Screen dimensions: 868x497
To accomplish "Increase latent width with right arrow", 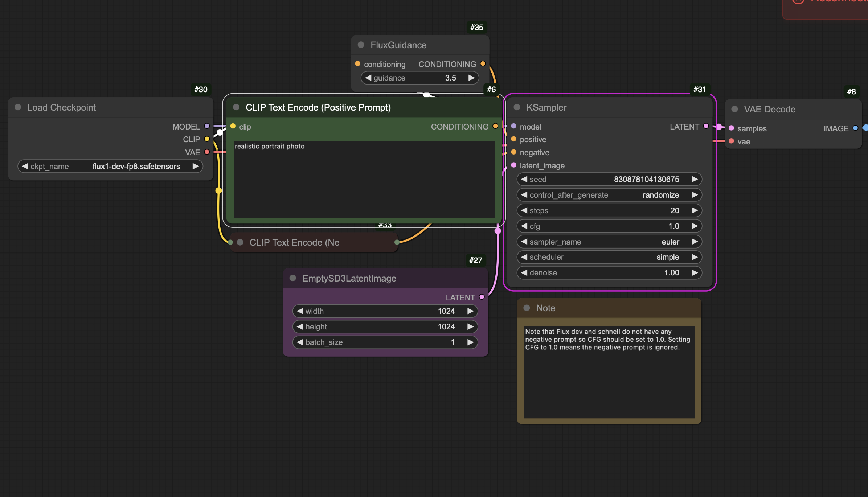I will (470, 311).
